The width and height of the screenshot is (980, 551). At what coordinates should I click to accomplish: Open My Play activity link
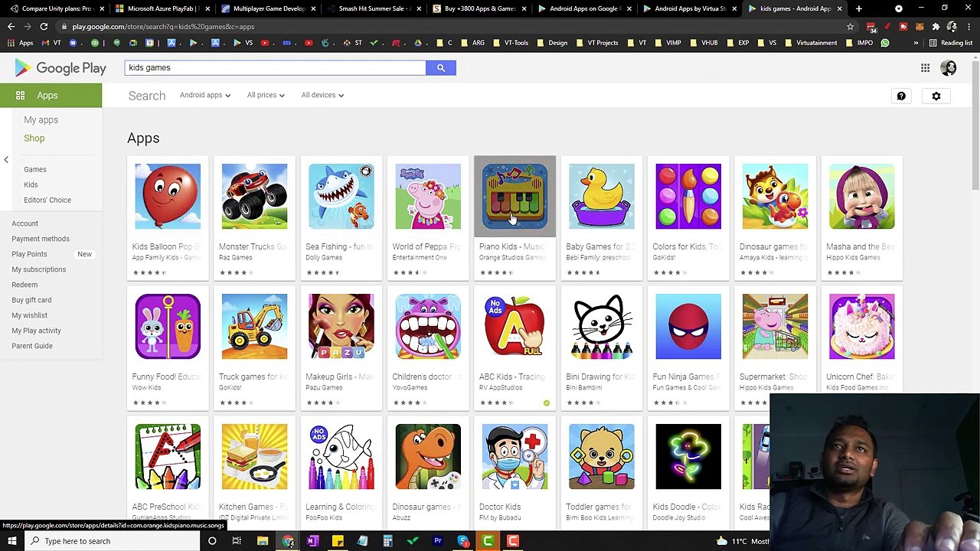[36, 331]
